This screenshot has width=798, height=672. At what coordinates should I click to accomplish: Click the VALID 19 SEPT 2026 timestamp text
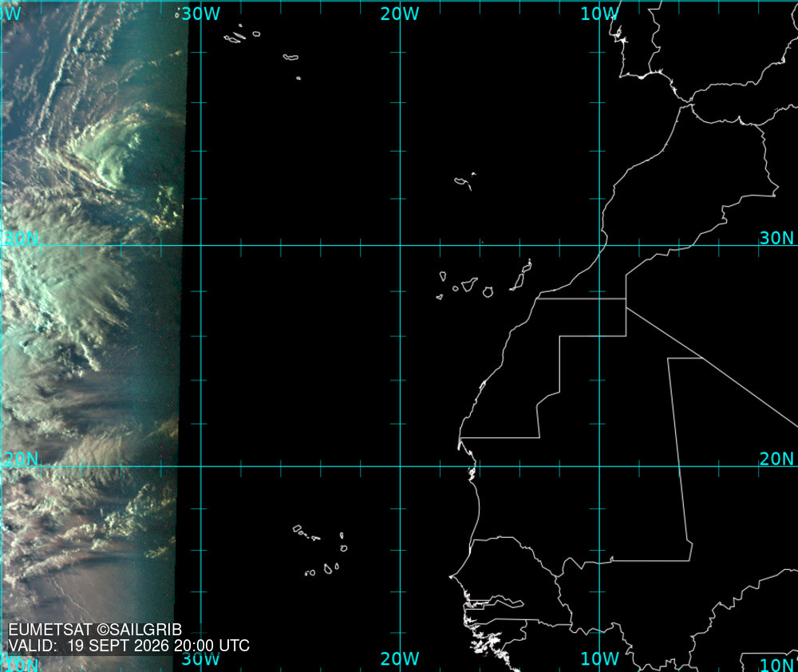point(128,646)
